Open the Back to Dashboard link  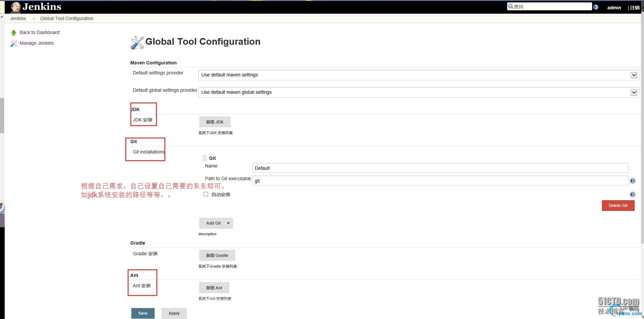pos(39,32)
